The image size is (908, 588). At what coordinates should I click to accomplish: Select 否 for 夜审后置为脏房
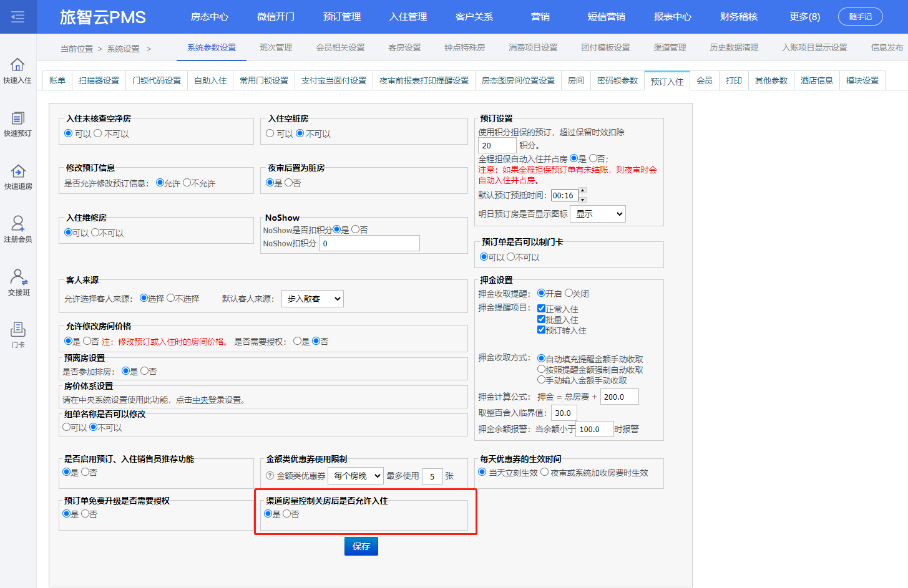point(288,183)
